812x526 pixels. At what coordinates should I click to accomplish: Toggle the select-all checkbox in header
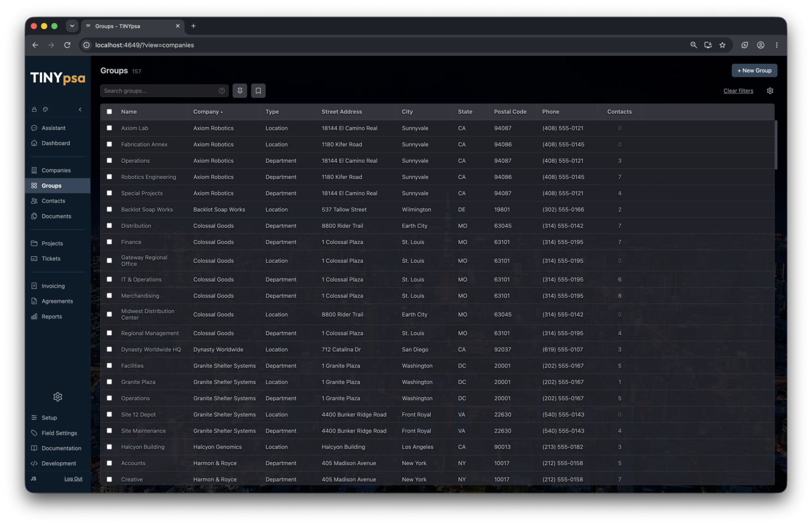(109, 112)
